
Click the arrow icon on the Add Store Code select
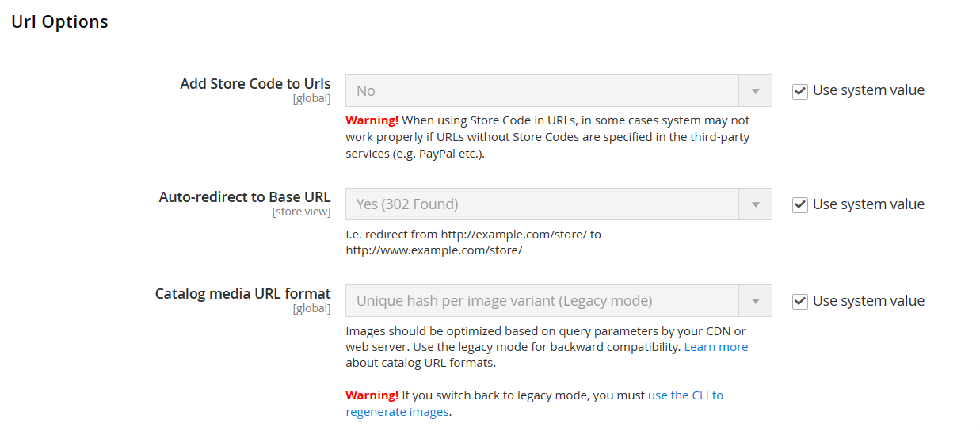click(x=755, y=91)
